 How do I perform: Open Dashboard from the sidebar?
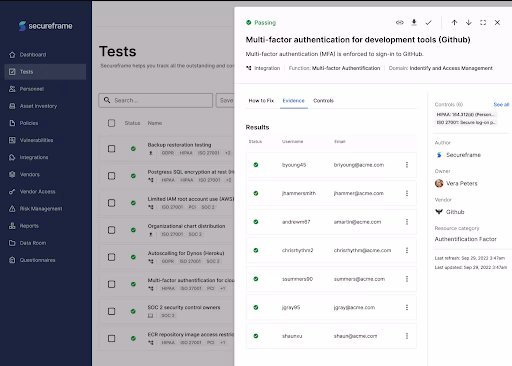(33, 55)
